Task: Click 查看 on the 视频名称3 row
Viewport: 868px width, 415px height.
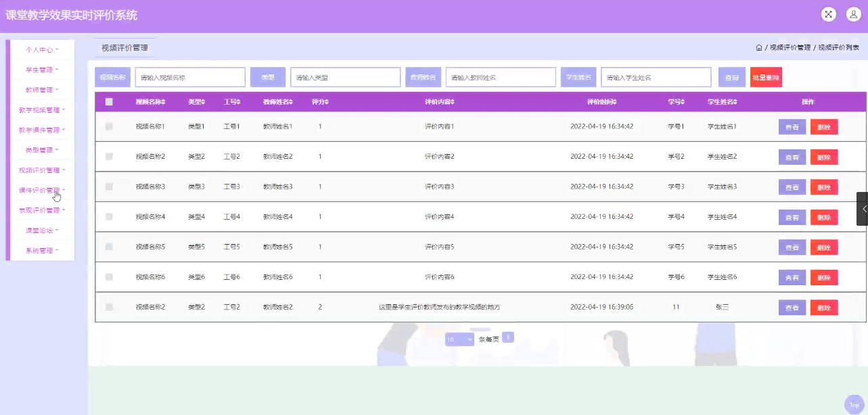Action: pyautogui.click(x=791, y=187)
